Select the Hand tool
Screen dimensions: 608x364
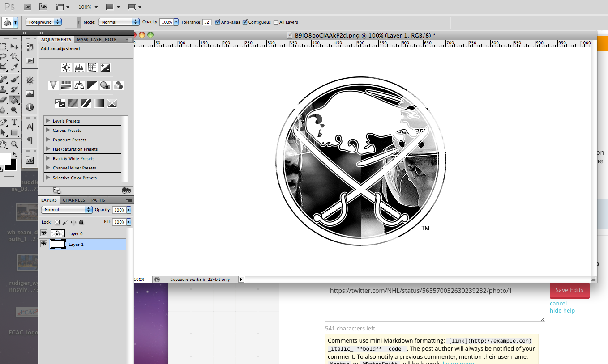click(4, 144)
